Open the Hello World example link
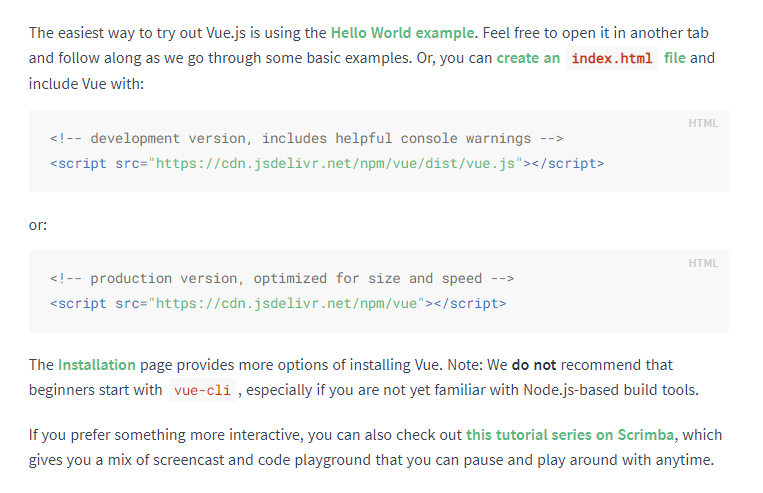The height and width of the screenshot is (493, 763). coord(402,33)
